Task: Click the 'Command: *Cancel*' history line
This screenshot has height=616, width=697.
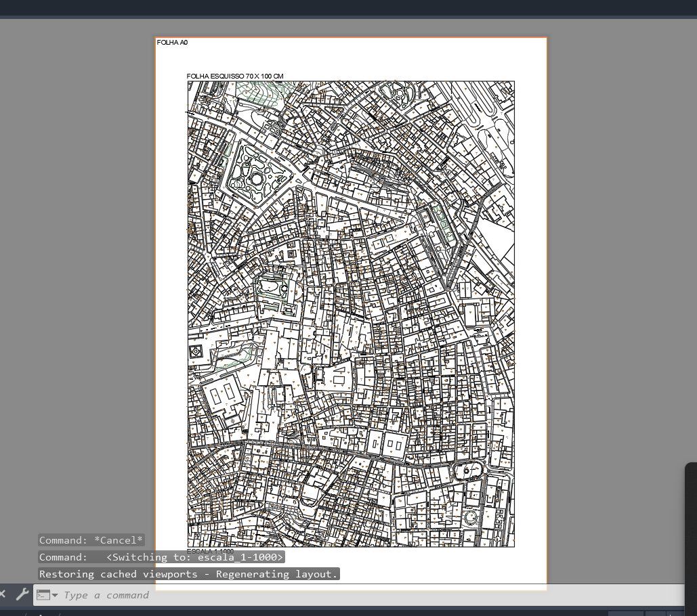Action: pos(91,540)
